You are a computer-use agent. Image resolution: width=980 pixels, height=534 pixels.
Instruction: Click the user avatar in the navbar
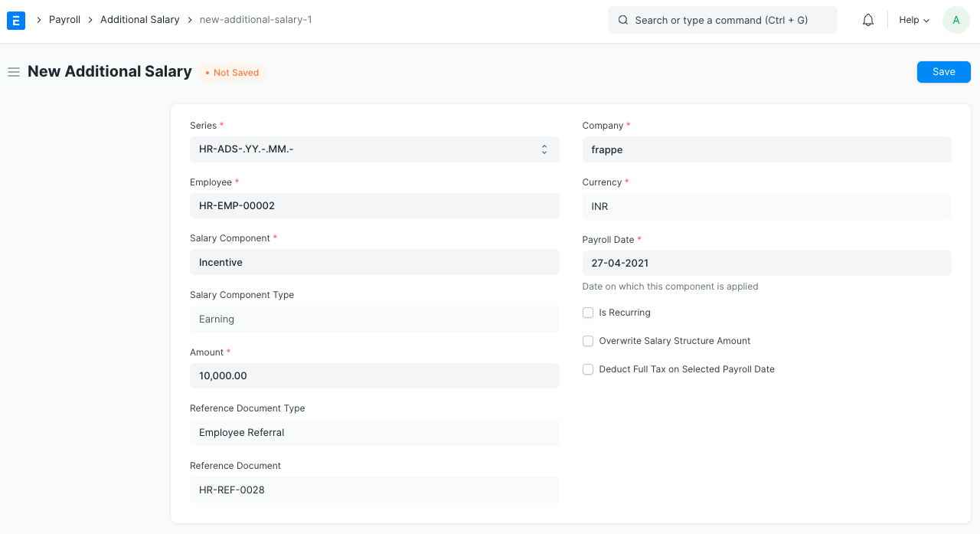(955, 19)
